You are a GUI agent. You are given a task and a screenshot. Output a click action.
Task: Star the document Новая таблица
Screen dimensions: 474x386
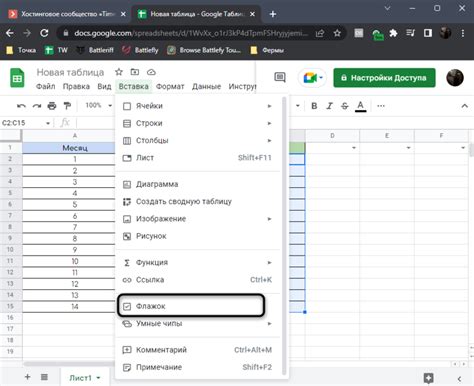click(x=119, y=72)
